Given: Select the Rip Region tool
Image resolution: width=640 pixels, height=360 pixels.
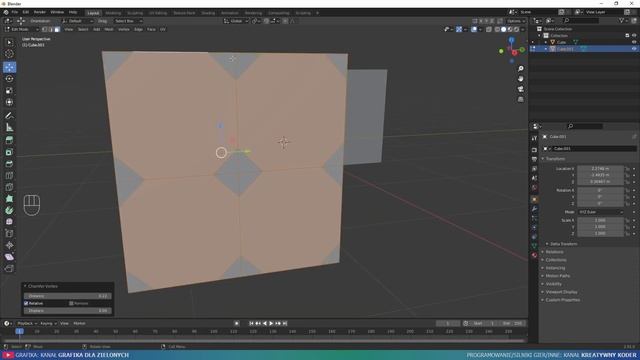Looking at the screenshot, I should 9,269.
